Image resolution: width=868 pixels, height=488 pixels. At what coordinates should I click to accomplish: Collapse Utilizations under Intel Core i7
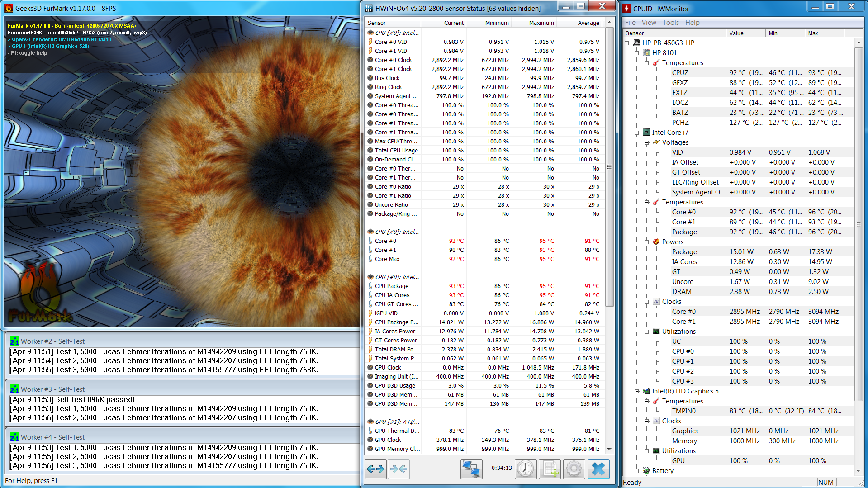(647, 332)
